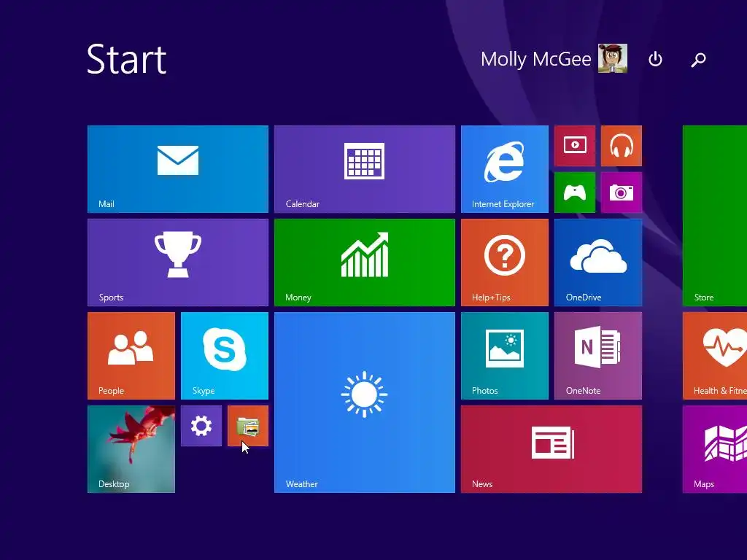747x560 pixels.
Task: Open the Help+Tips tile
Action: point(505,262)
